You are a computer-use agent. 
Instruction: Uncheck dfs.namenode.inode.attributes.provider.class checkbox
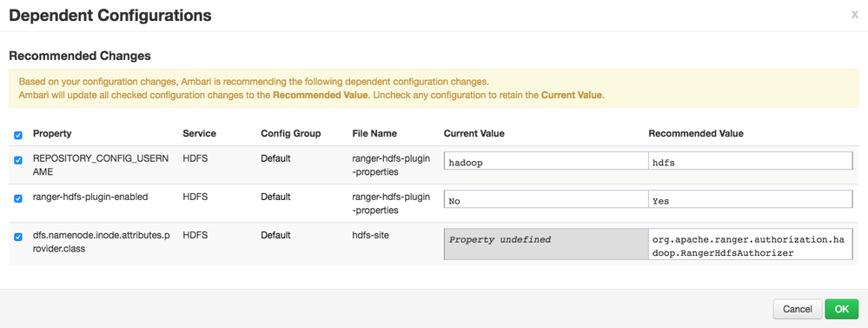pos(18,237)
